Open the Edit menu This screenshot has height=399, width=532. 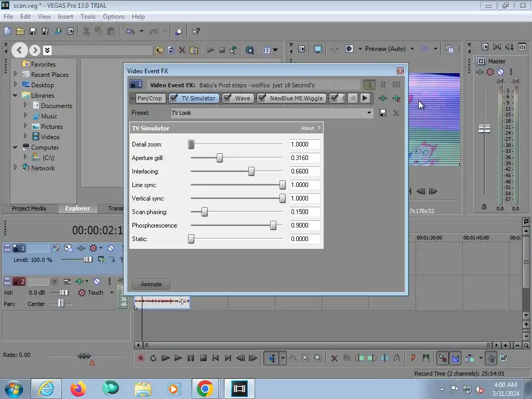[25, 16]
